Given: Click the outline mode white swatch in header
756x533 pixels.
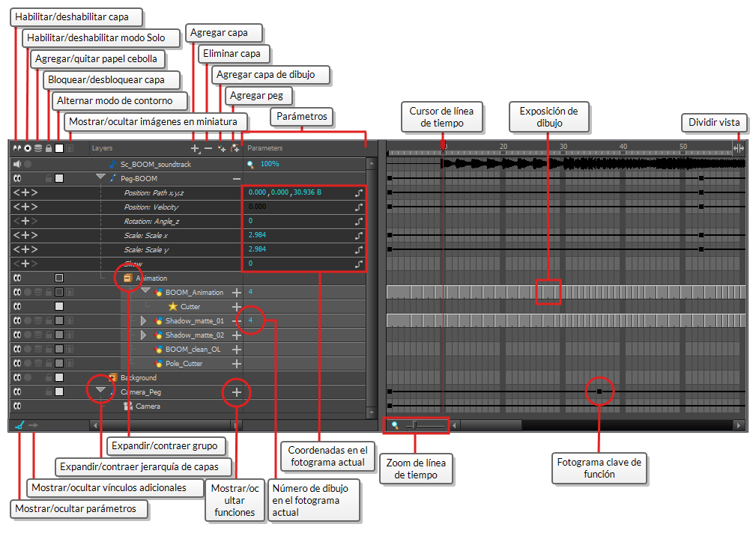Looking at the screenshot, I should [x=59, y=148].
